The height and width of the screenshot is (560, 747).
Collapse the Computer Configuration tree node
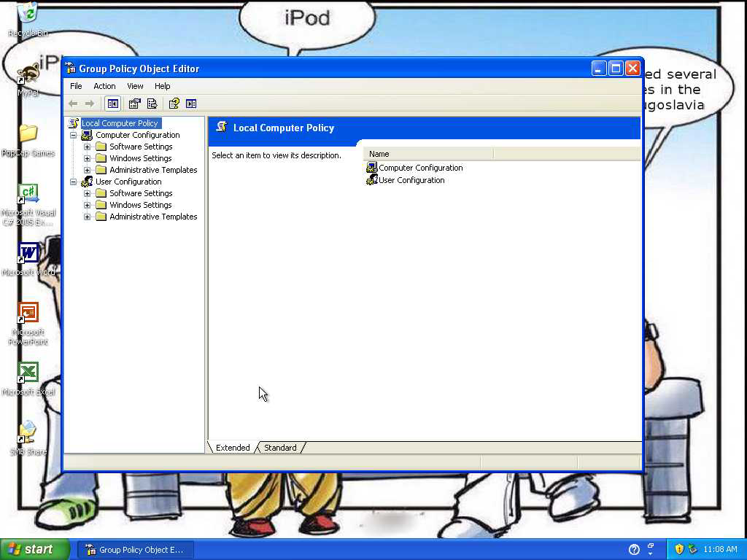coord(73,135)
